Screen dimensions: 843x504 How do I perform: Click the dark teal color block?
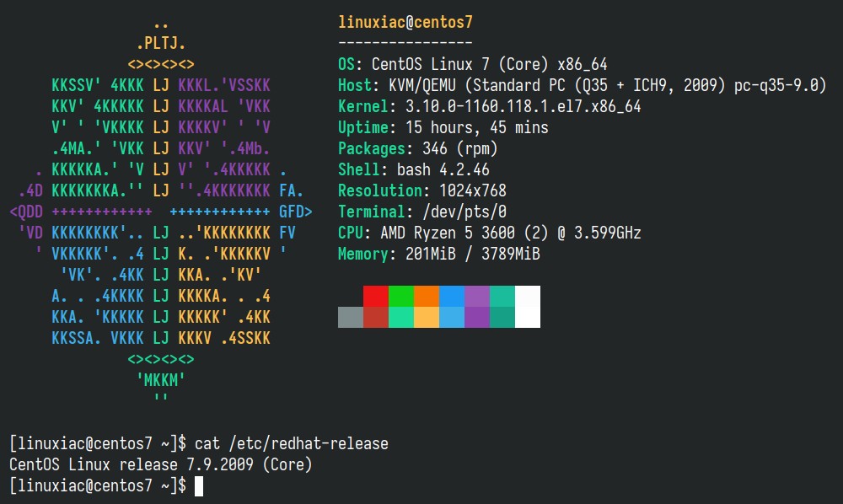pyautogui.click(x=502, y=317)
